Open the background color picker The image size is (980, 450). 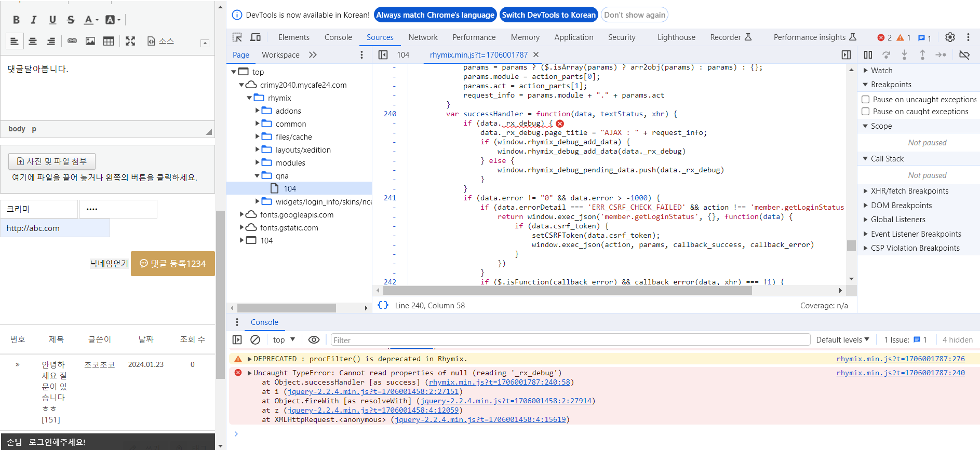pyautogui.click(x=112, y=20)
